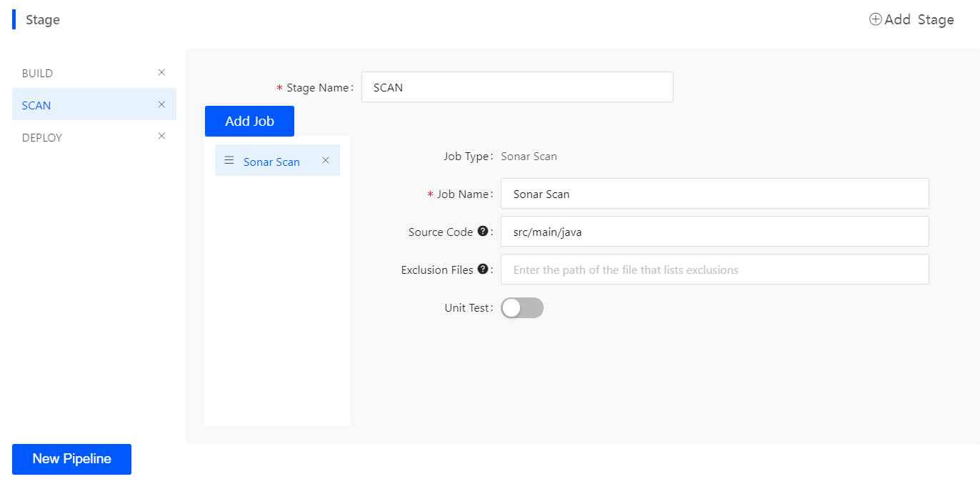The height and width of the screenshot is (489, 980).
Task: Click into the Job Name text field
Action: (714, 194)
